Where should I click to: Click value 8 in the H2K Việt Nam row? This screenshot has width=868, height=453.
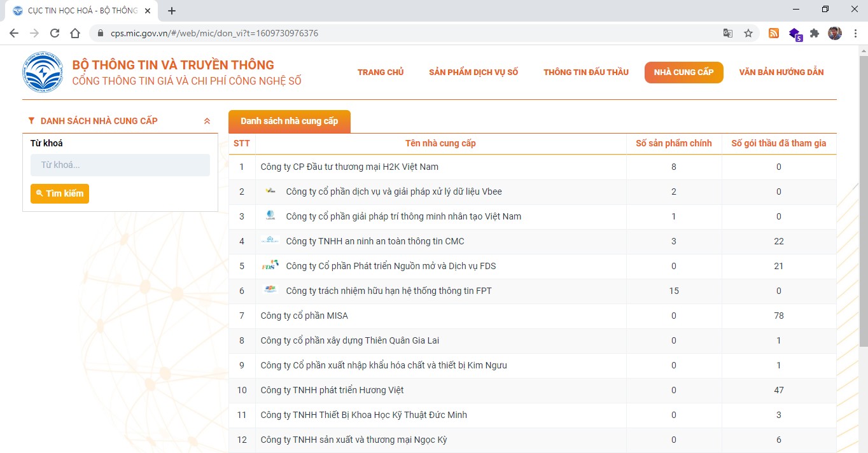pos(674,167)
